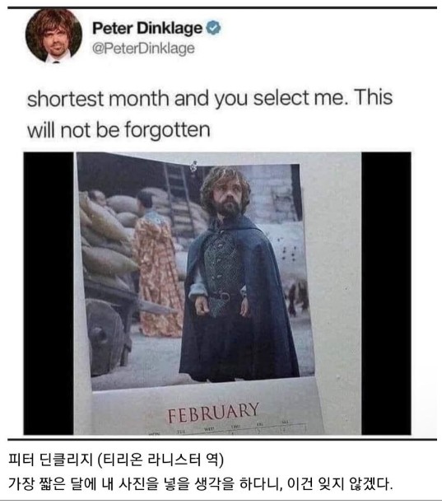Click the blue verified checkmark badge
The height and width of the screenshot is (504, 442).
[x=213, y=28]
